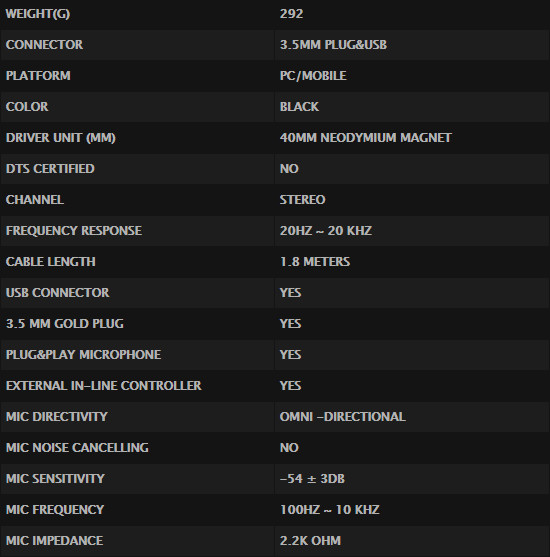Select the -54 ± 3DB sensitivity value
Screen dimensions: 550x557
tap(312, 478)
